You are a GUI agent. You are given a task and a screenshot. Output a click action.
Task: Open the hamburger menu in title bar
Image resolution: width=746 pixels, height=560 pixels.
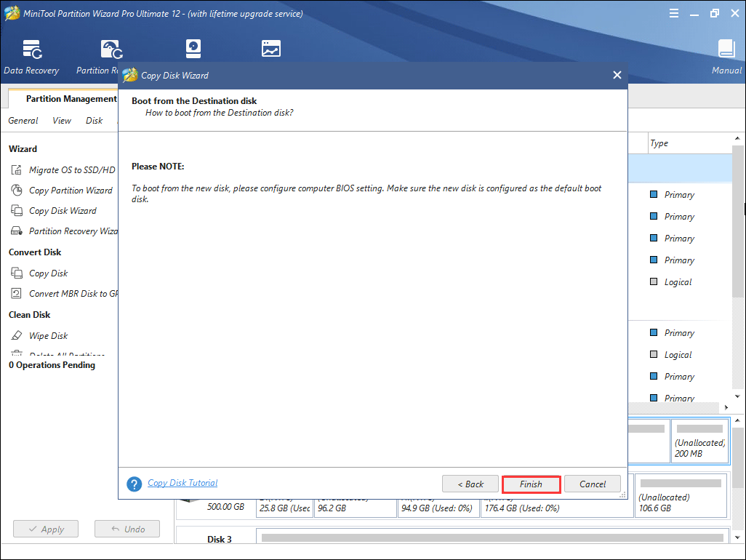[x=674, y=13]
